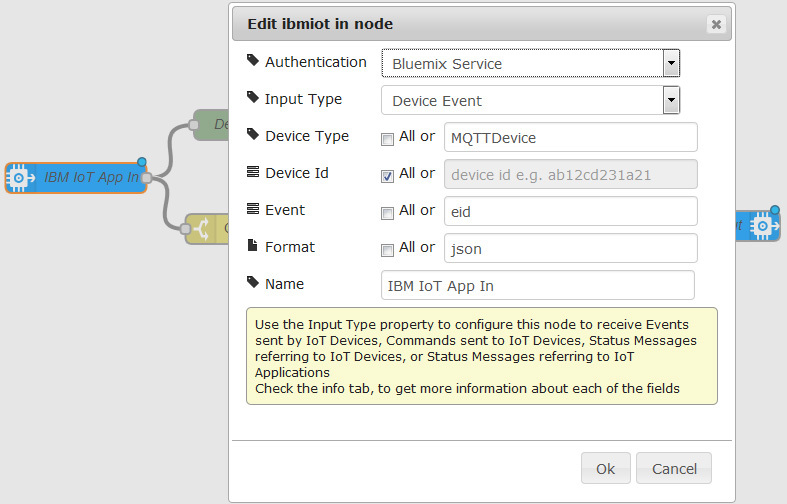Check the Format 'All' checkbox
787x504 pixels.
[x=387, y=250]
